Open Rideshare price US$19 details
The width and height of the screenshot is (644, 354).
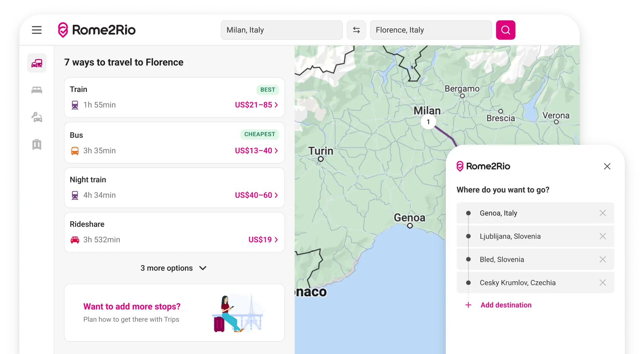[263, 240]
